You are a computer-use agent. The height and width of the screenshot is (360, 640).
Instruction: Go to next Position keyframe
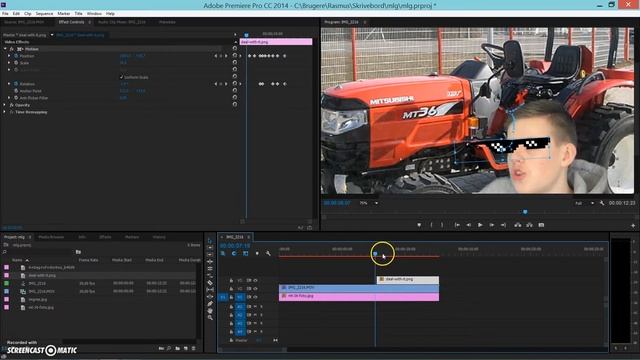[226, 56]
